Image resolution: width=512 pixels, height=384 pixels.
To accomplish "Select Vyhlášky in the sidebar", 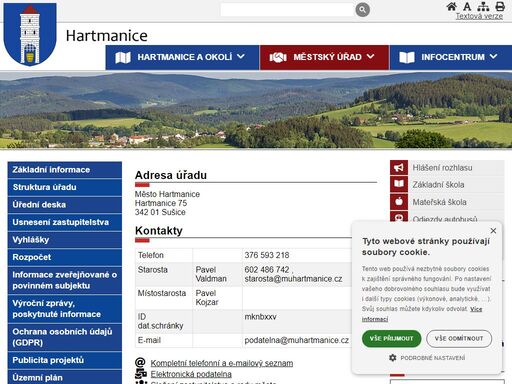I will 65,240.
